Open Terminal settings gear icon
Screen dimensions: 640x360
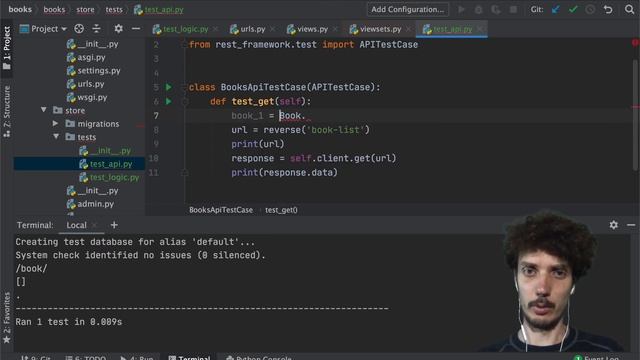click(x=613, y=225)
